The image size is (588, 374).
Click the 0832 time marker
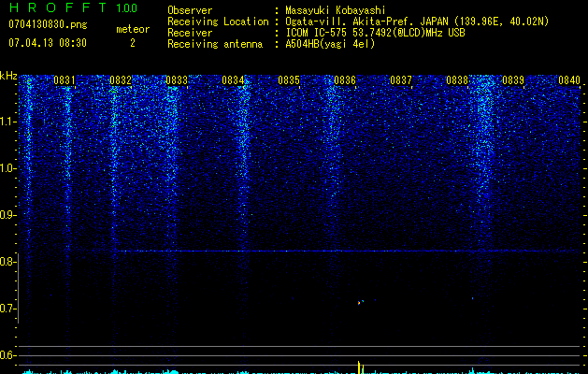121,80
